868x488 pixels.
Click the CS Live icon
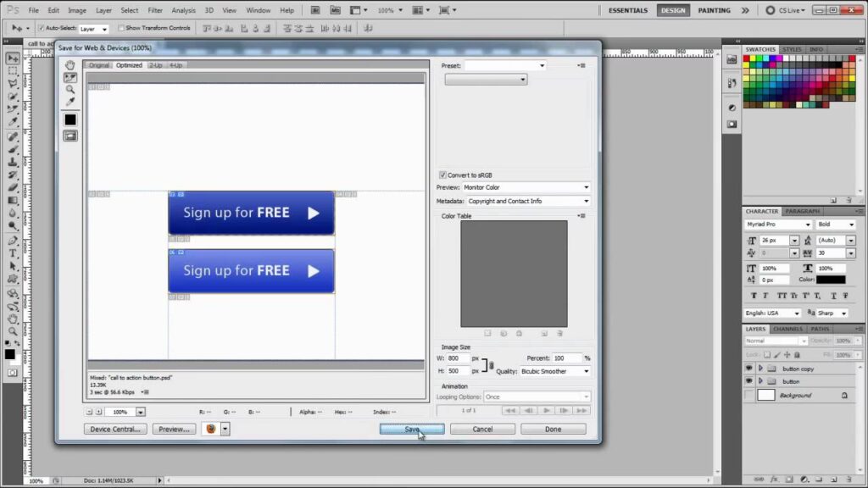[x=770, y=10]
